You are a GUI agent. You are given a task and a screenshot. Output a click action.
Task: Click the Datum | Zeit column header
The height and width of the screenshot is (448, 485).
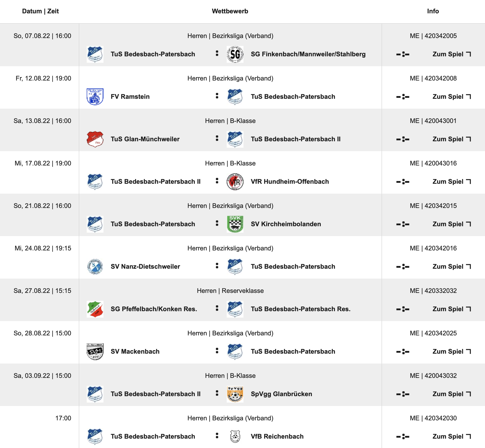(x=40, y=11)
